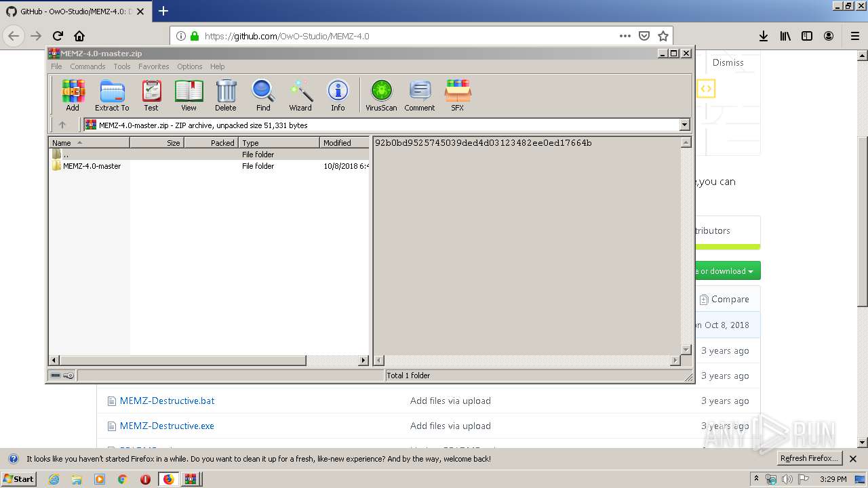868x488 pixels.
Task: Sort the file list by Type column
Action: 279,142
